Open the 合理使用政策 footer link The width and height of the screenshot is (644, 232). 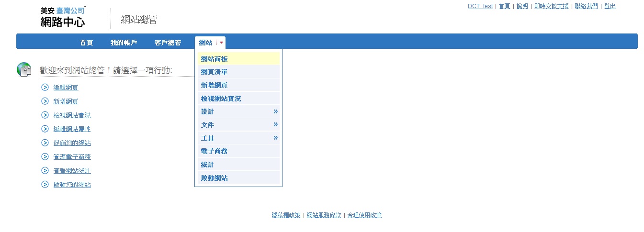point(364,215)
